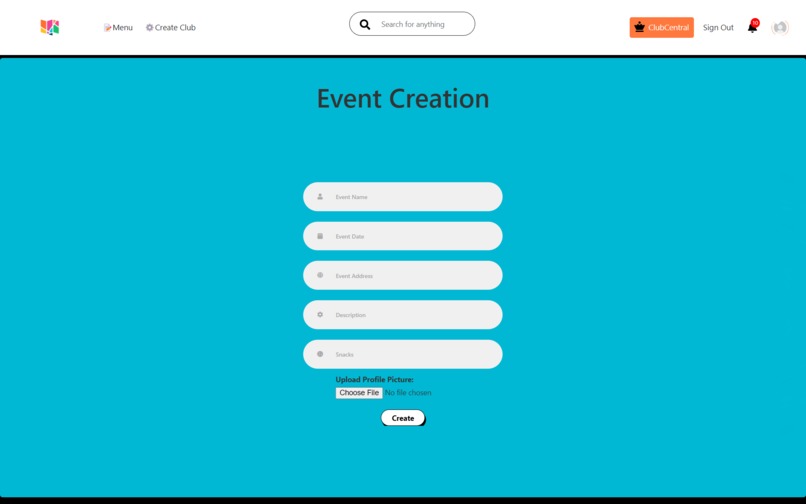Screen dimensions: 806x504
Task: Click the calendar icon in Event Date
Action: coord(320,236)
